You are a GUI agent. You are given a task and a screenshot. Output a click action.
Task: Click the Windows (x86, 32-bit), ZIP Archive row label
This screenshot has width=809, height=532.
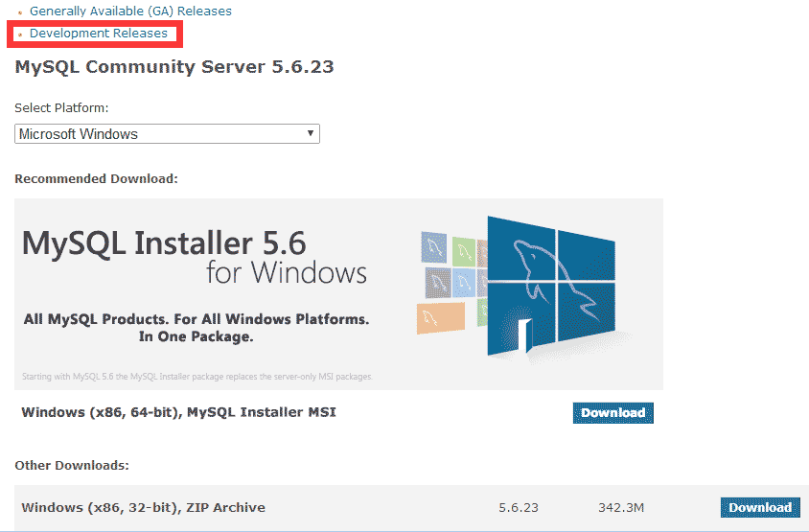(x=143, y=507)
